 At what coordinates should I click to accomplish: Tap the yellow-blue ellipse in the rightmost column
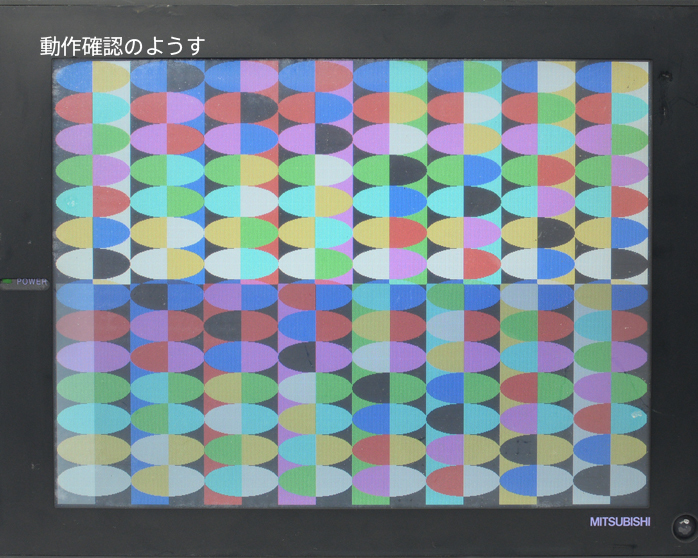click(x=611, y=232)
